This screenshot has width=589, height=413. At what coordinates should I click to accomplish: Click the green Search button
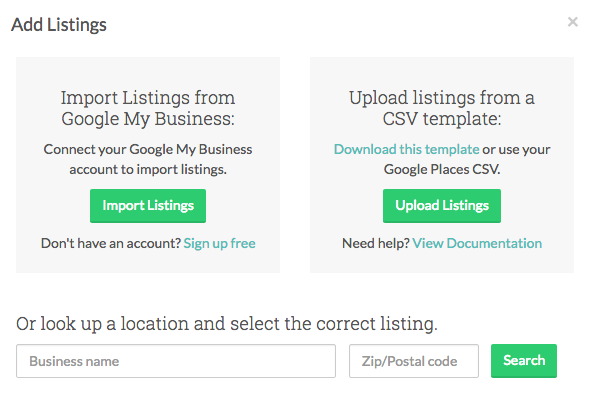(x=524, y=360)
